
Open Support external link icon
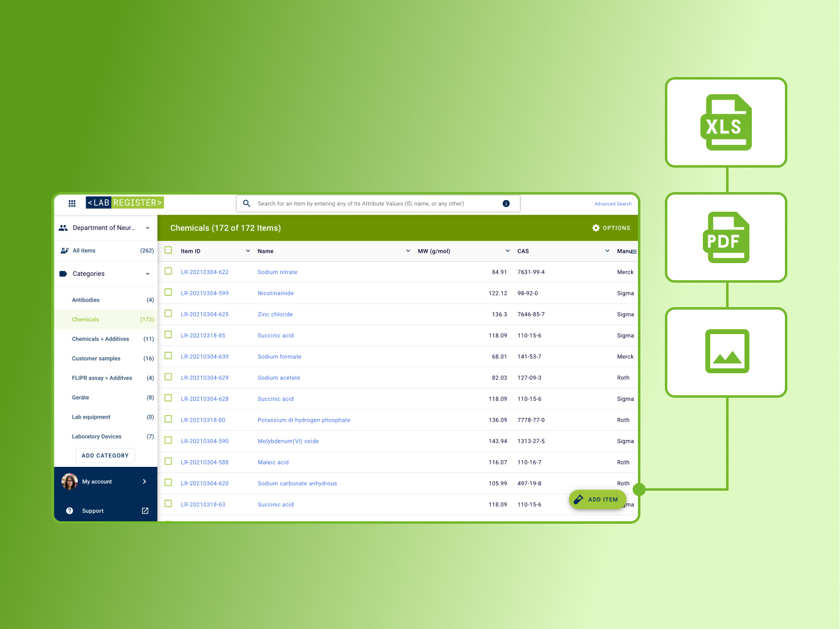tap(145, 511)
